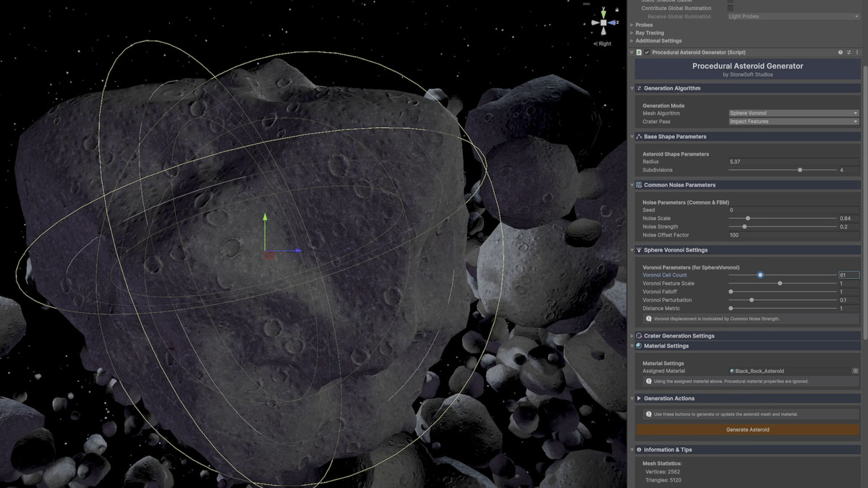
Task: Click the Distance Metric slider handle
Action: click(731, 309)
